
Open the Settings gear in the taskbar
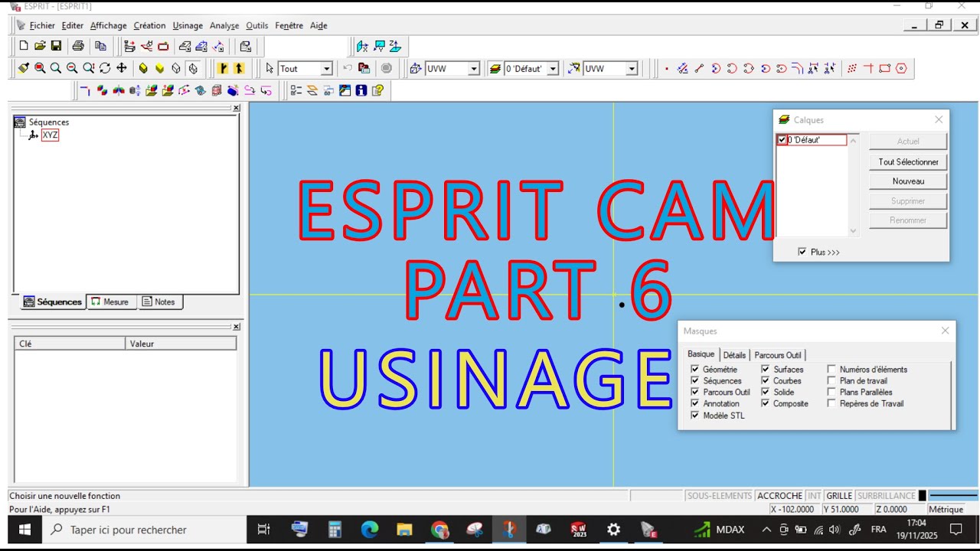[x=613, y=529]
